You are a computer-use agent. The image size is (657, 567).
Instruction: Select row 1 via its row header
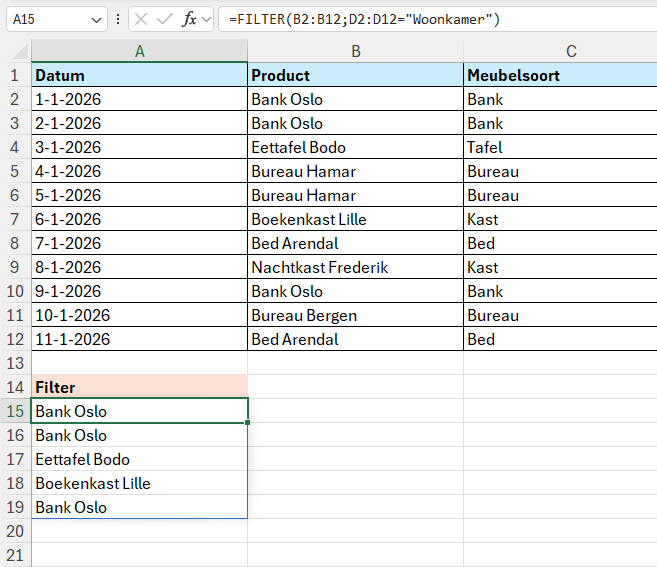click(x=15, y=75)
